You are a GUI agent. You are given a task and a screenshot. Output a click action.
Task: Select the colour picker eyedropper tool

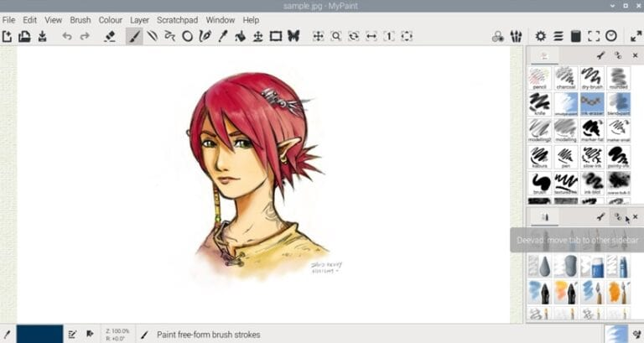point(222,36)
